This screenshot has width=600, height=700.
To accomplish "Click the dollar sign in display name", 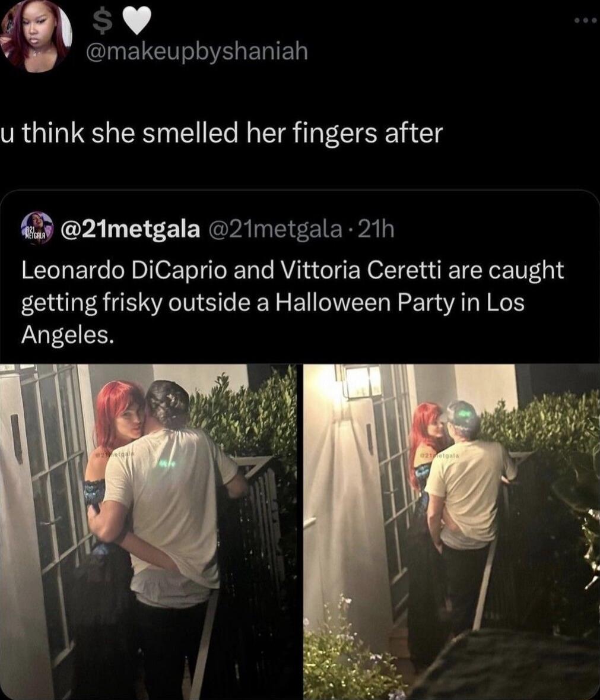I will click(103, 23).
